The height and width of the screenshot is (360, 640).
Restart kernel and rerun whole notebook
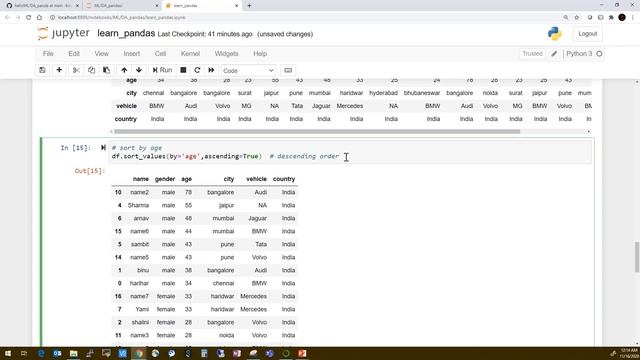(211, 70)
